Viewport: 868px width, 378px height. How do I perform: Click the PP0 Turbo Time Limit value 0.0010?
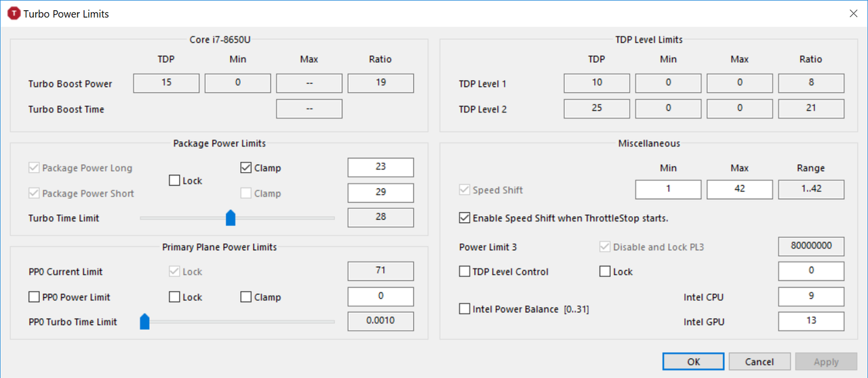(x=380, y=321)
